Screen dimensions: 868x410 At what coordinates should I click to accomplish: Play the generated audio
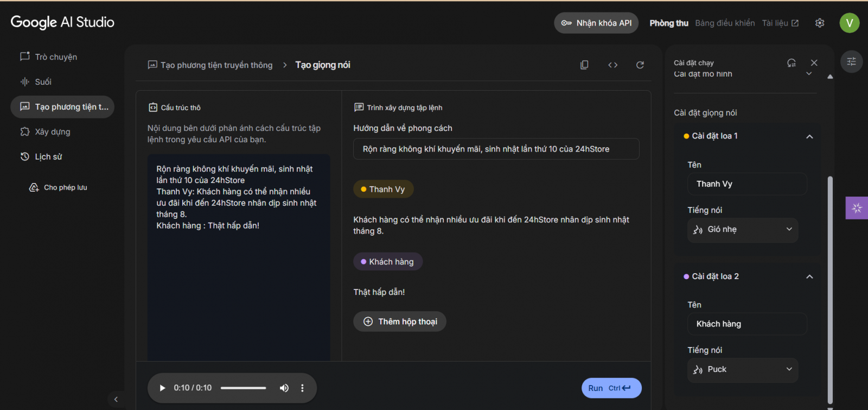tap(162, 388)
